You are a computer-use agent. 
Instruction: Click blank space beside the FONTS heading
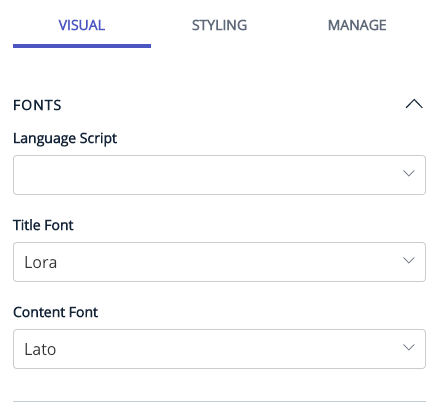pyautogui.click(x=233, y=105)
